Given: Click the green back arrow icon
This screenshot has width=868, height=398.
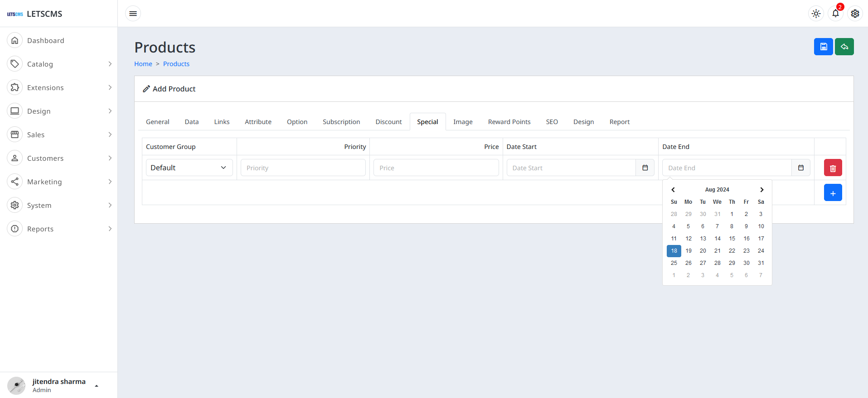Looking at the screenshot, I should pyautogui.click(x=844, y=47).
